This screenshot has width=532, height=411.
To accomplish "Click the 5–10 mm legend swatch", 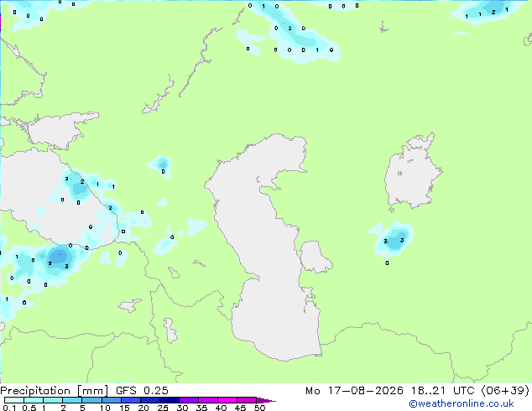I will click(91, 400).
